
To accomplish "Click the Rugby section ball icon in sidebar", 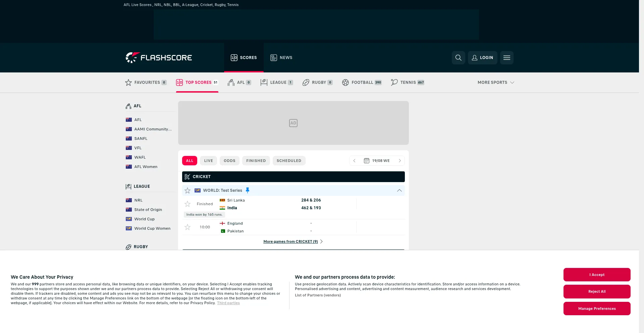I will 128,247.
